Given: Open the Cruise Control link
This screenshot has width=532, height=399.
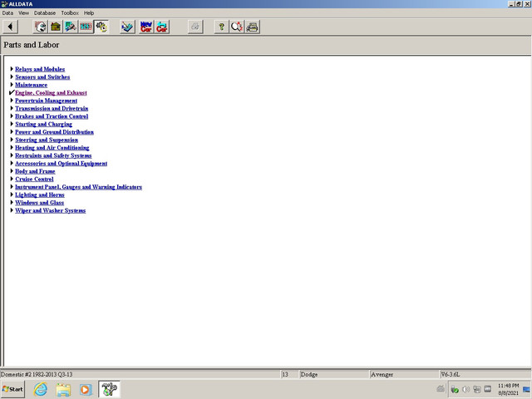Looking at the screenshot, I should [34, 179].
